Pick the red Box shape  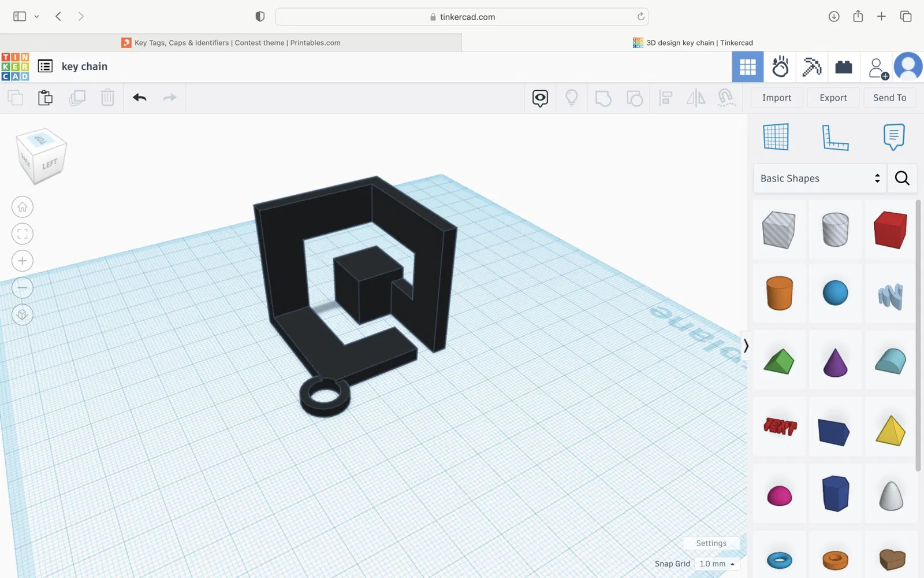tap(891, 229)
